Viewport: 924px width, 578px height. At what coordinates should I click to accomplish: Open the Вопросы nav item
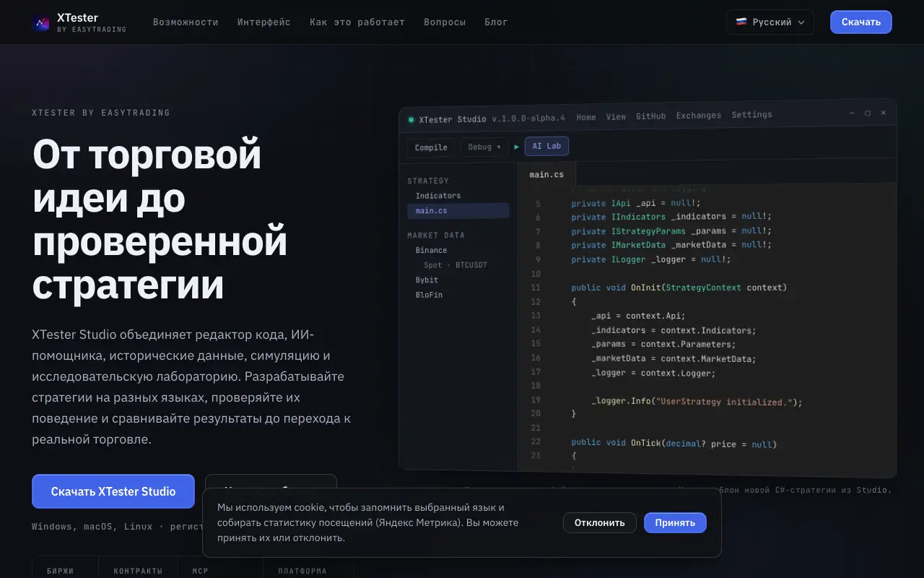pyautogui.click(x=445, y=22)
